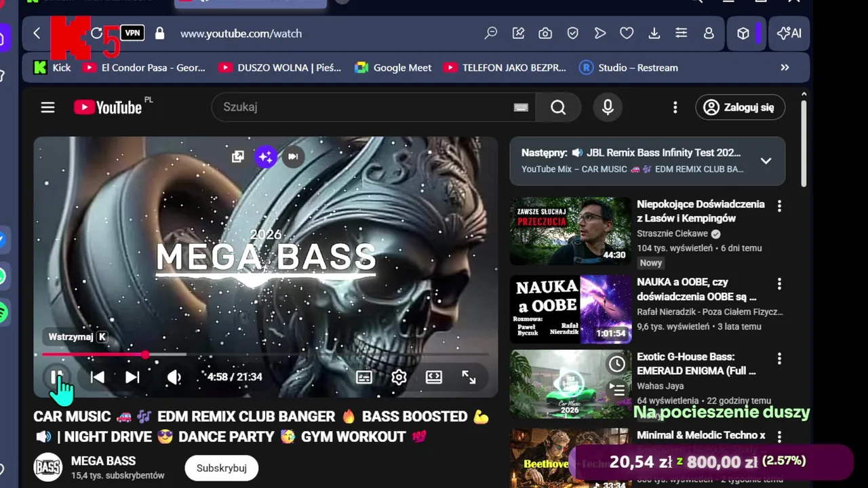Open the YouTube hamburger guide menu

[x=47, y=107]
